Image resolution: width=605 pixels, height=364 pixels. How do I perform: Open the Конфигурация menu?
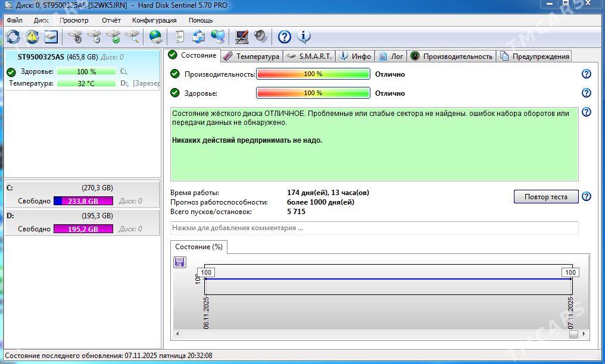[154, 20]
